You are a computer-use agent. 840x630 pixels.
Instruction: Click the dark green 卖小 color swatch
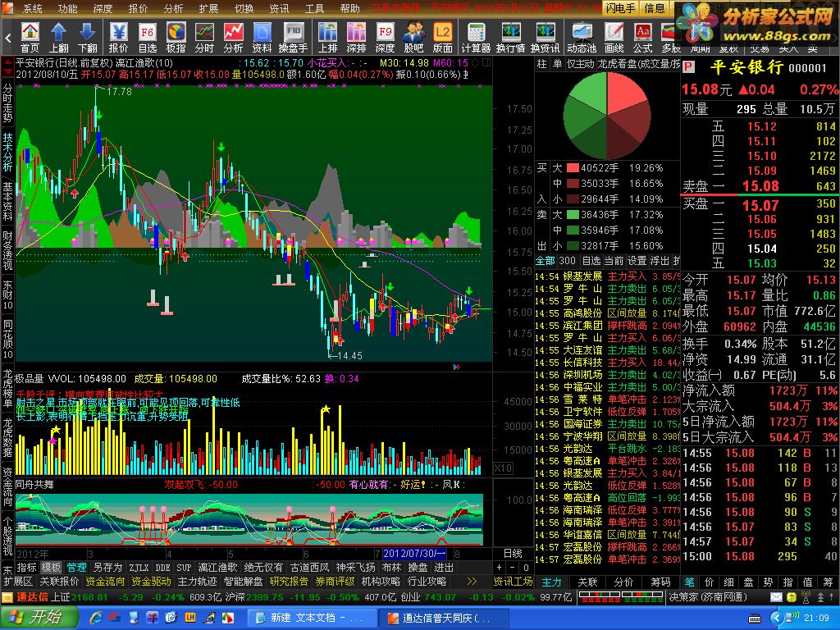point(573,246)
